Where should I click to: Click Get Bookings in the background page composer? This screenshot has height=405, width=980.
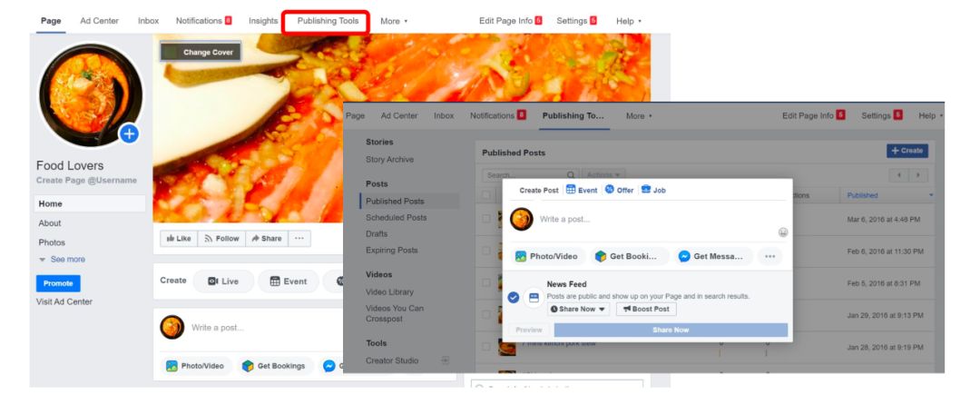click(x=274, y=366)
